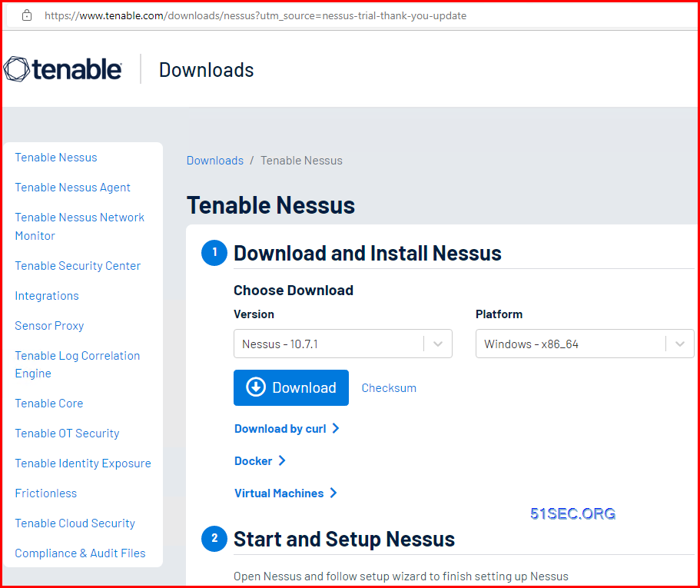
Task: Open Tenable Log Correlation Engine link
Action: click(78, 364)
